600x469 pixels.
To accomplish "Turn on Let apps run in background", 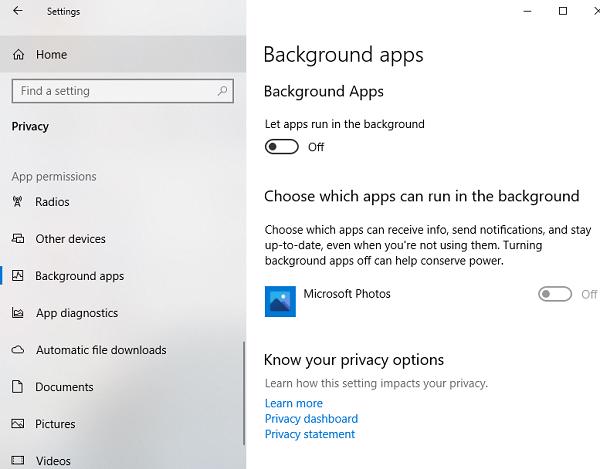I will click(282, 147).
